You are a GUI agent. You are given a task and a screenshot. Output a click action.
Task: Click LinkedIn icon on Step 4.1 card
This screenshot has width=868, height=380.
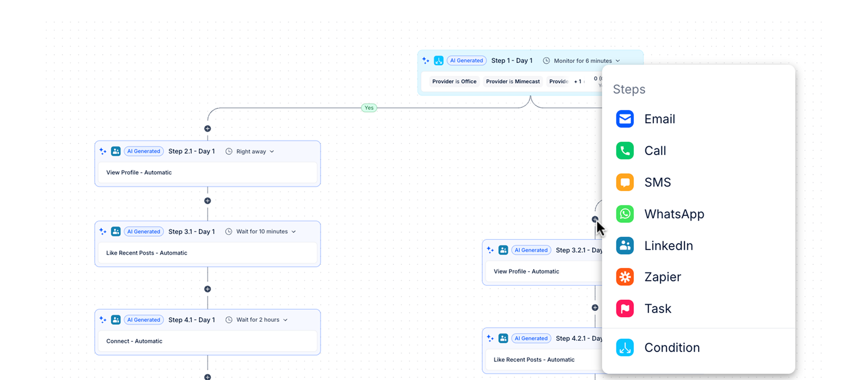(x=116, y=320)
